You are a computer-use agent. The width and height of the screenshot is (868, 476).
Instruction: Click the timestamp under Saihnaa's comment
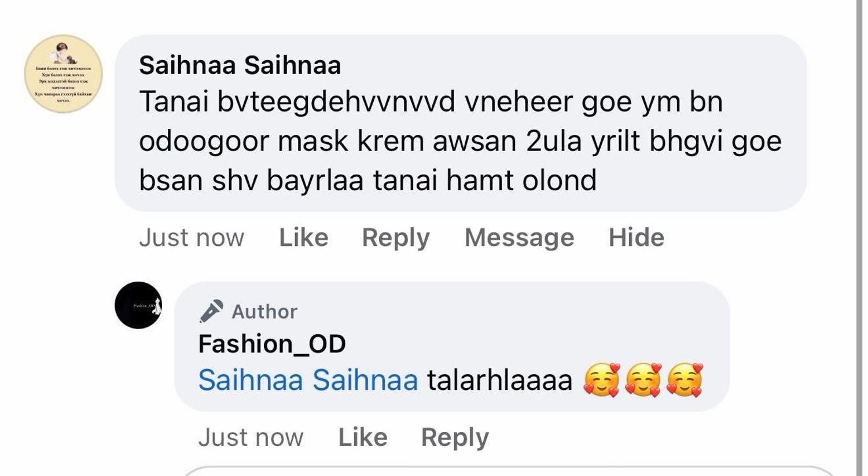192,238
